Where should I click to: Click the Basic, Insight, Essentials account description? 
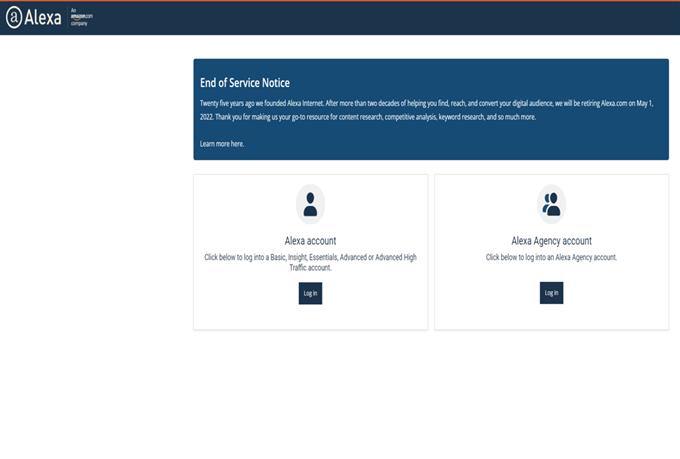tap(310, 262)
